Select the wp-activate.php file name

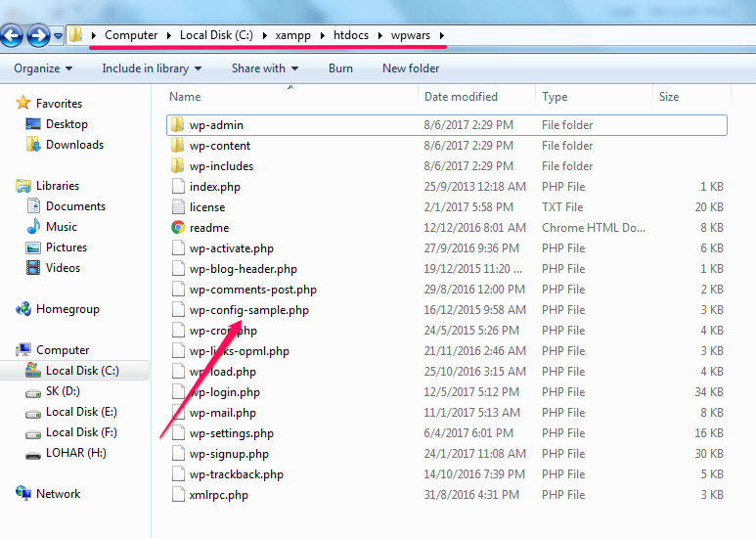tap(232, 248)
